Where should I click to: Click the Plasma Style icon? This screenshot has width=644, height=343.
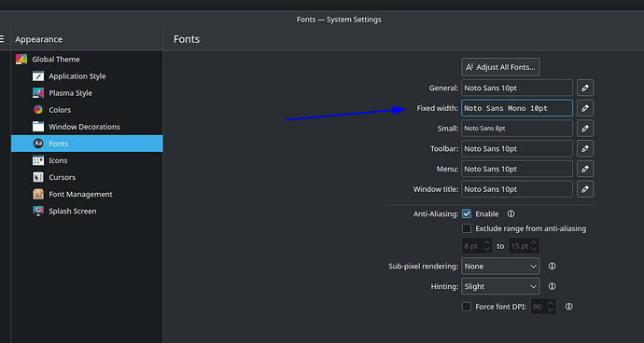38,93
